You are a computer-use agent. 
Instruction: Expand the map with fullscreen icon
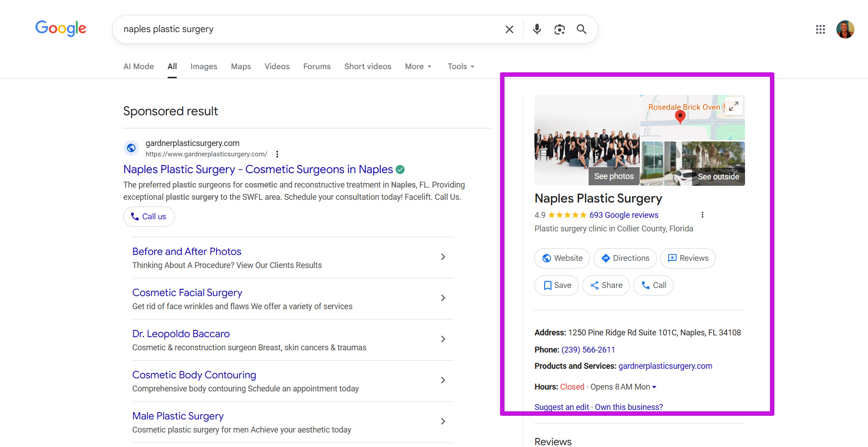tap(733, 106)
